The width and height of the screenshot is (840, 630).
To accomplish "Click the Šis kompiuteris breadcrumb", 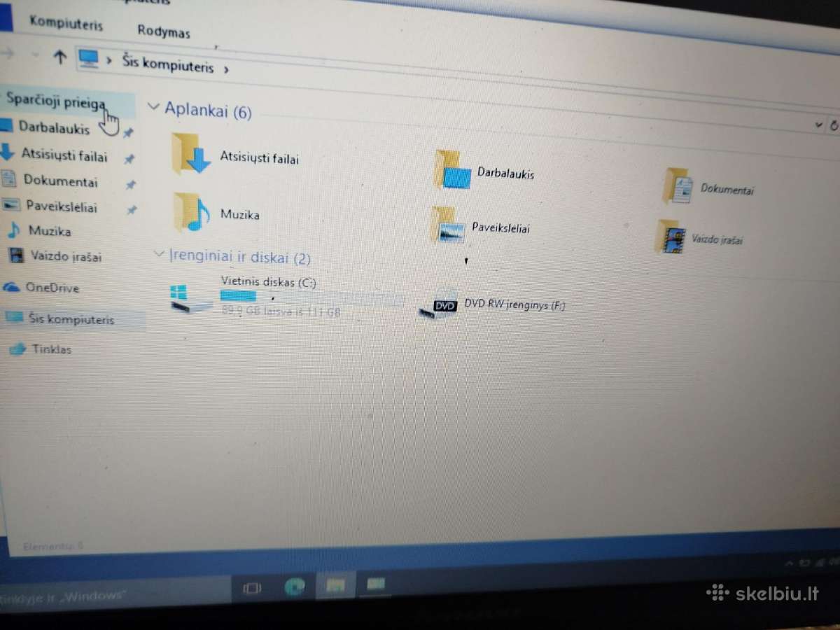I will click(x=168, y=64).
